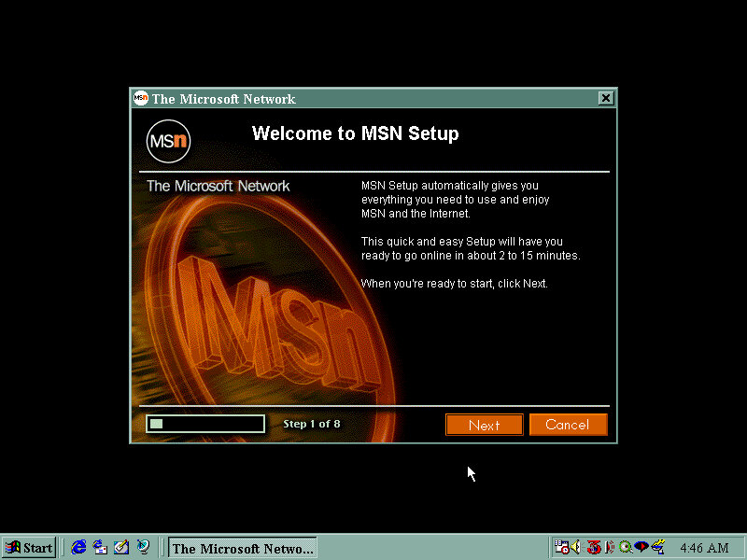Click the magnifier eye tray icon
The image size is (747, 560).
(x=626, y=548)
